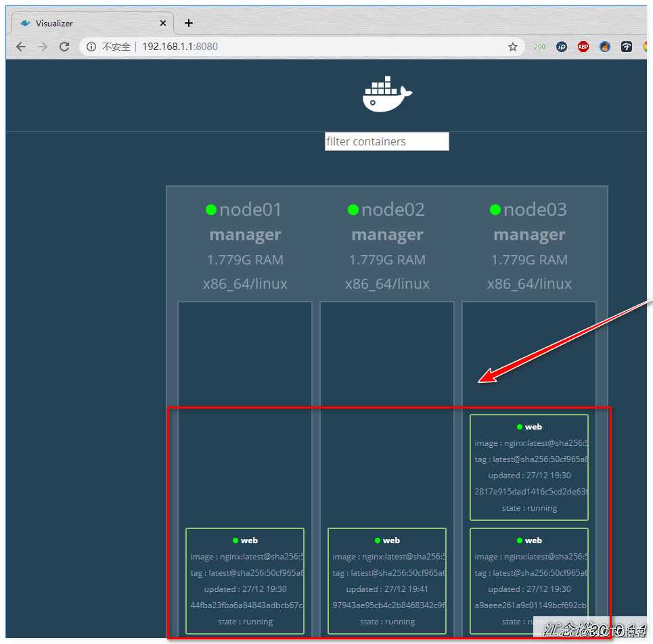Bookmark page with the star icon
The height and width of the screenshot is (644, 653).
(x=513, y=47)
